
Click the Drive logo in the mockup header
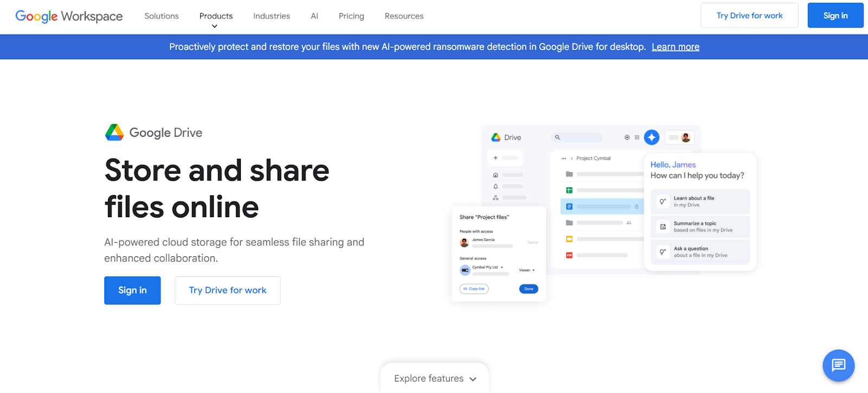click(496, 137)
